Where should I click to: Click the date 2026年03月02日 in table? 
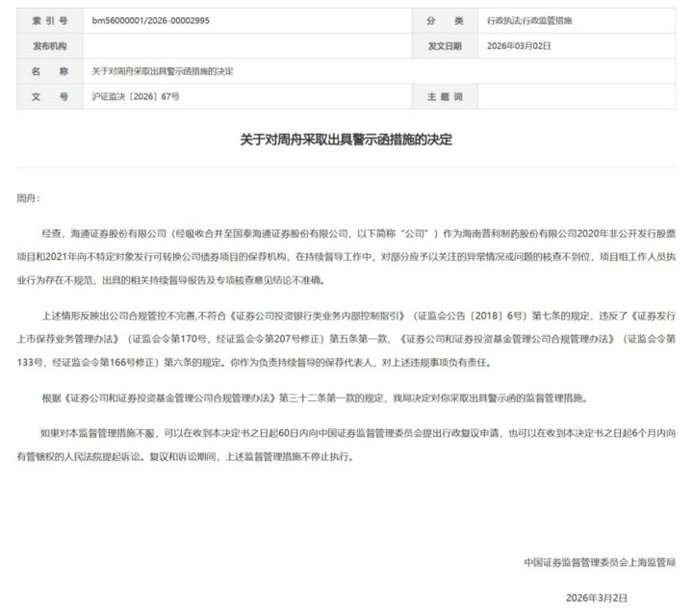pos(519,46)
